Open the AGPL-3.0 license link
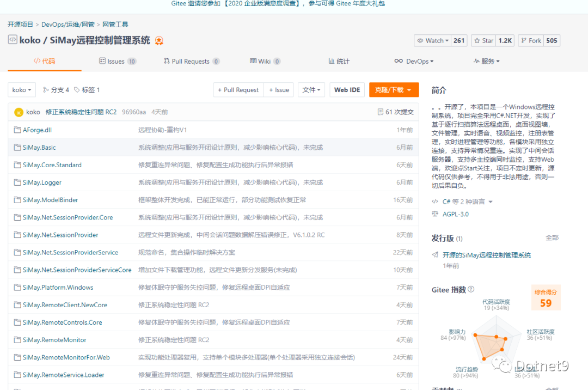The width and height of the screenshot is (588, 390). pos(456,214)
